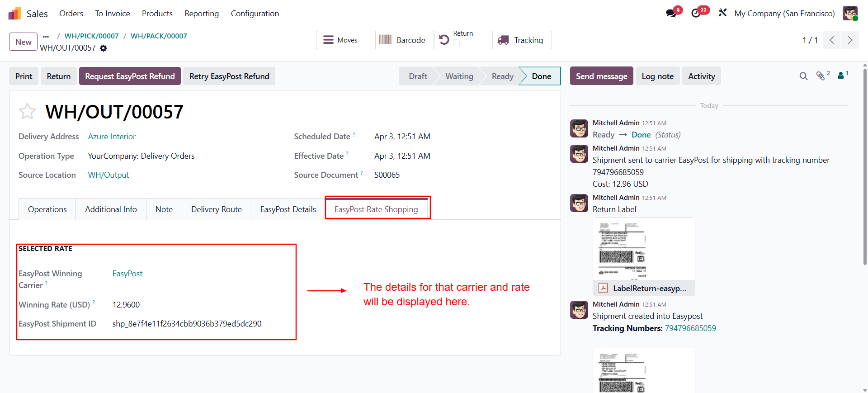This screenshot has width=868, height=393.
Task: Select the Draft status stage
Action: pyautogui.click(x=418, y=76)
